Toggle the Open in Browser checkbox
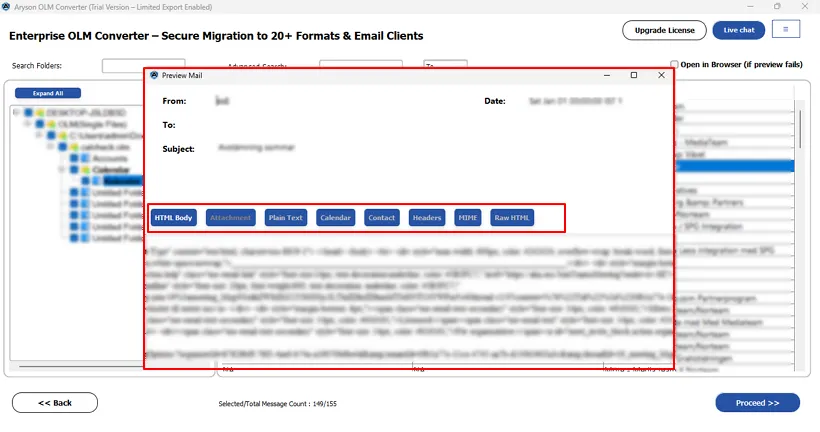The image size is (820, 432). [675, 65]
